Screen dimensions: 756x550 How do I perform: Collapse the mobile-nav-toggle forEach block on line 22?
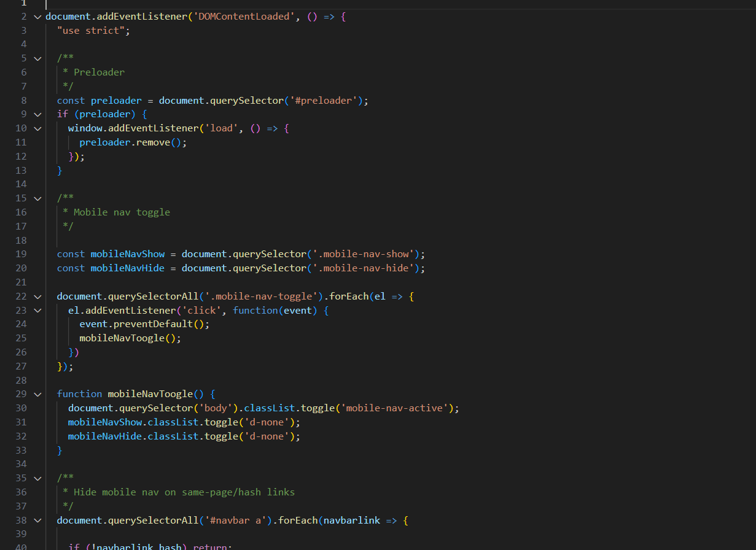[37, 296]
